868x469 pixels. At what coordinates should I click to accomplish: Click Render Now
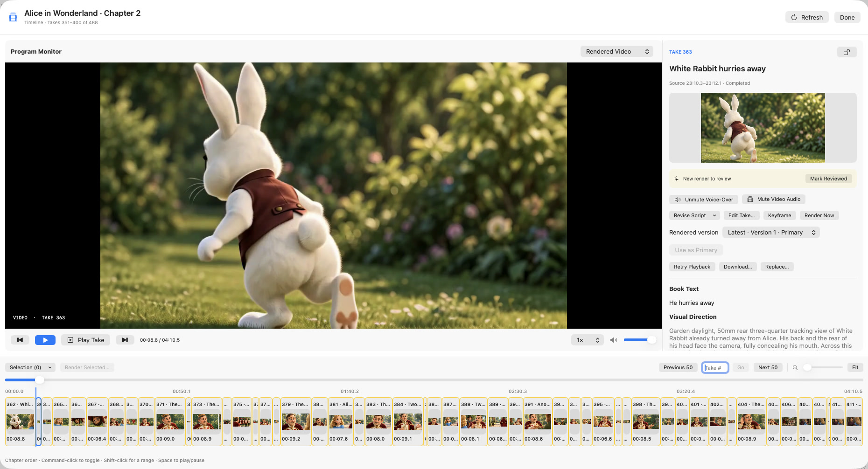[819, 215]
